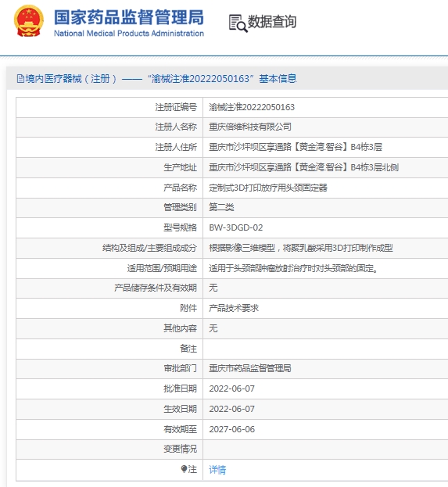Click the 适用范围/预期用途 label

tap(162, 268)
